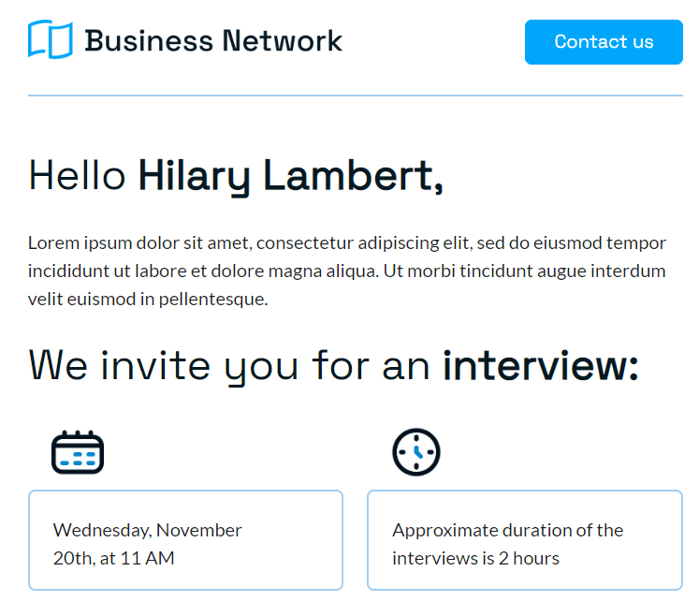The image size is (699, 616).
Task: Select the calendar icon above the date
Action: coord(78,452)
